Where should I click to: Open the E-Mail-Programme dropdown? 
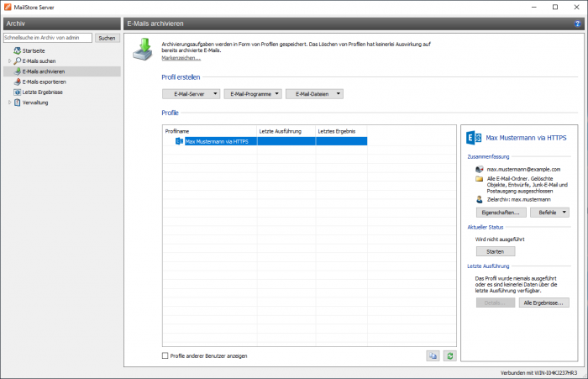pos(253,94)
